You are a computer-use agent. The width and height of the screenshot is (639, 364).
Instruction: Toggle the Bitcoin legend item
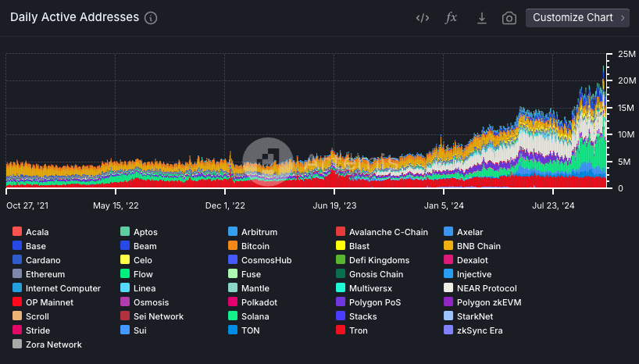click(x=255, y=246)
